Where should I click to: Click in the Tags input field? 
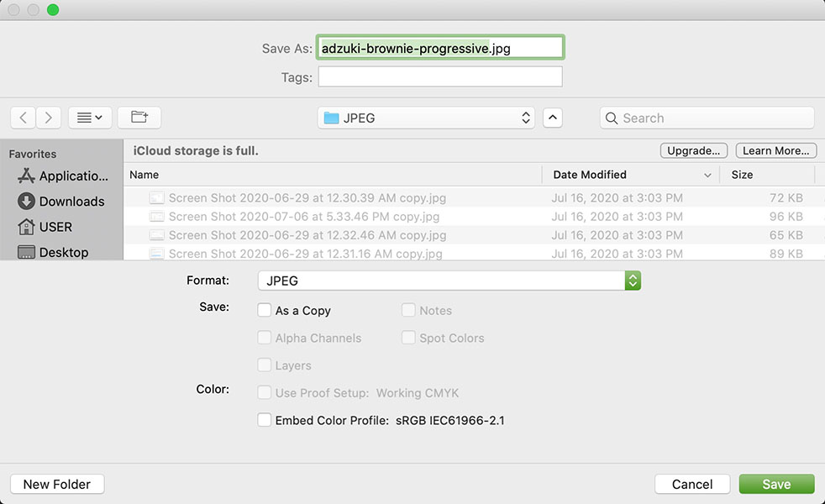(x=439, y=77)
